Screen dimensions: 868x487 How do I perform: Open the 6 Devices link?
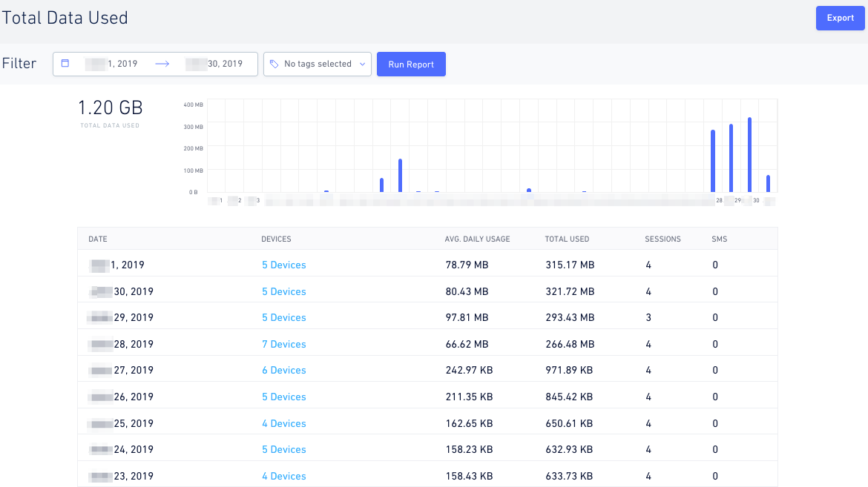coord(284,370)
